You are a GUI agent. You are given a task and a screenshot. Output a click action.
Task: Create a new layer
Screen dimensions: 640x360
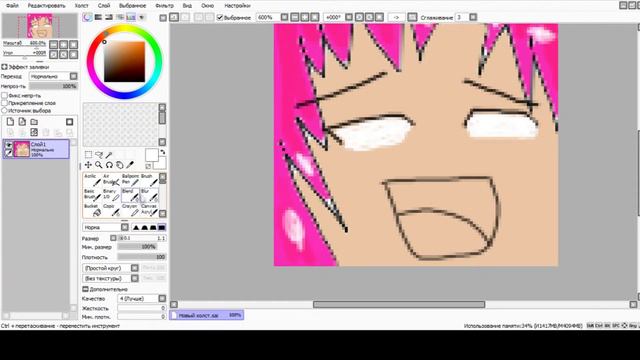coord(10,122)
